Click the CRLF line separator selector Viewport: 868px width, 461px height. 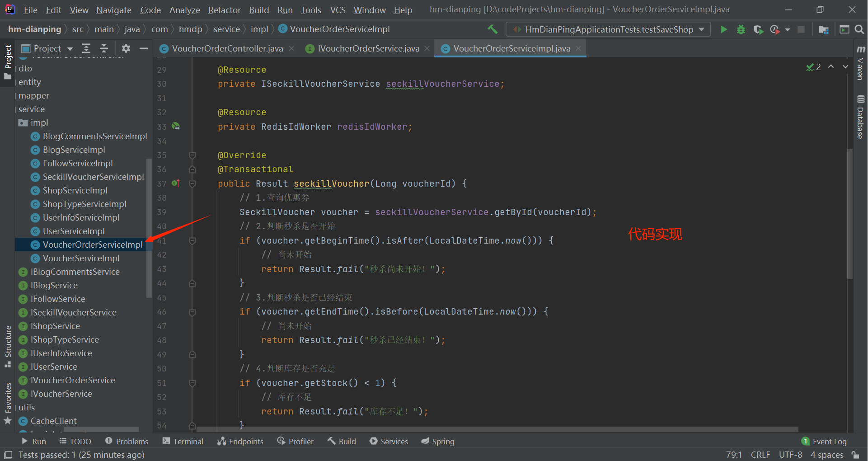pos(760,455)
